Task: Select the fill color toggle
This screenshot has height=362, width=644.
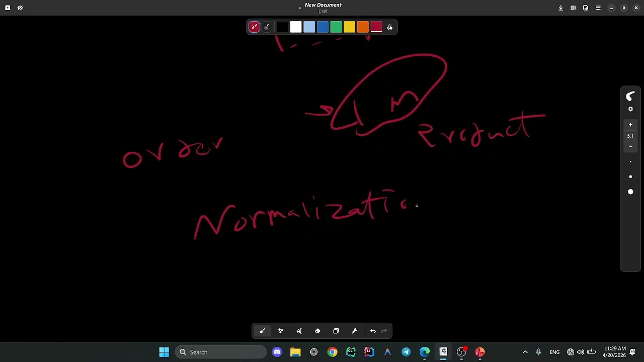Action: (267, 27)
